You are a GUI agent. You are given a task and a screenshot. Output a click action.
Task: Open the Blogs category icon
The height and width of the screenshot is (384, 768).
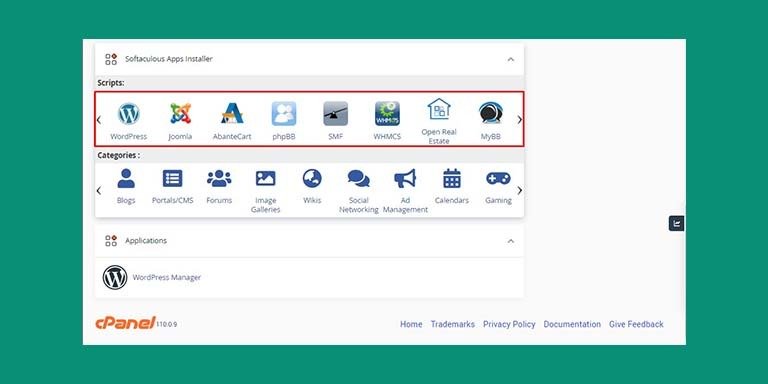pos(126,178)
